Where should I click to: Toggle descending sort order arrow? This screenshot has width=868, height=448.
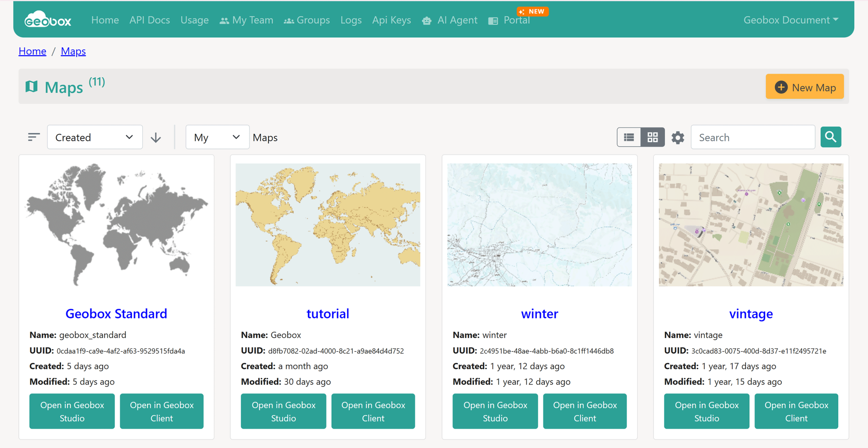156,137
